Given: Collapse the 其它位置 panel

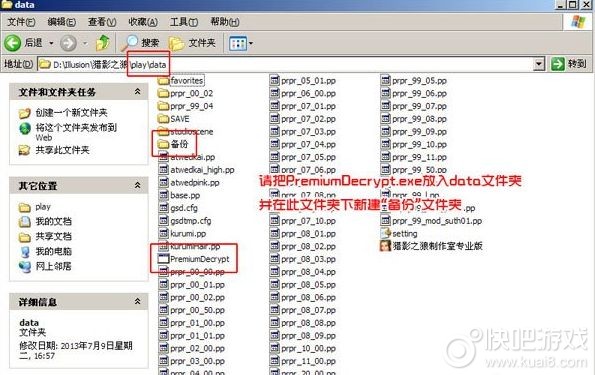Looking at the screenshot, I should (137, 185).
